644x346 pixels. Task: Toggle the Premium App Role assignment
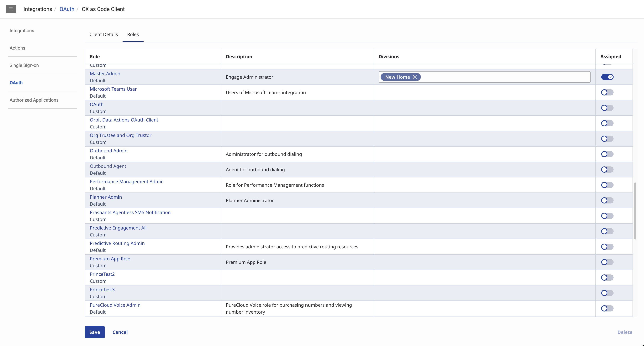(607, 262)
